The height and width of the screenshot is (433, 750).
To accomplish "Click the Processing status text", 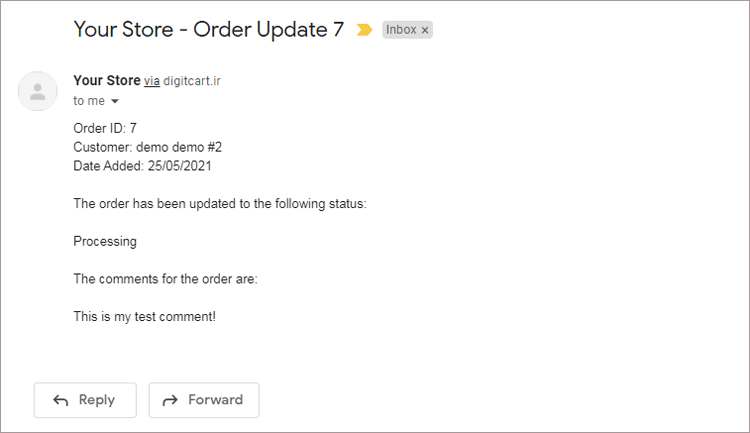I will click(x=105, y=242).
